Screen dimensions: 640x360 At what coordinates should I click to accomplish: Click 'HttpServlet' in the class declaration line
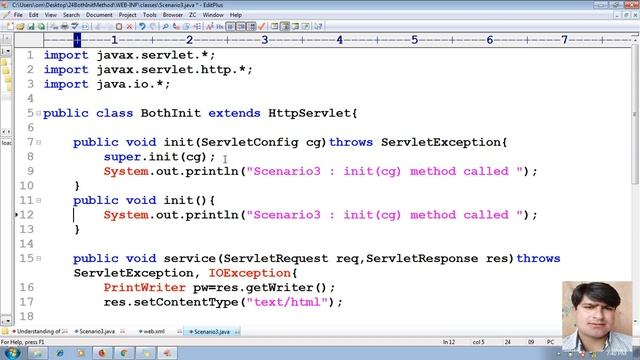click(x=309, y=113)
